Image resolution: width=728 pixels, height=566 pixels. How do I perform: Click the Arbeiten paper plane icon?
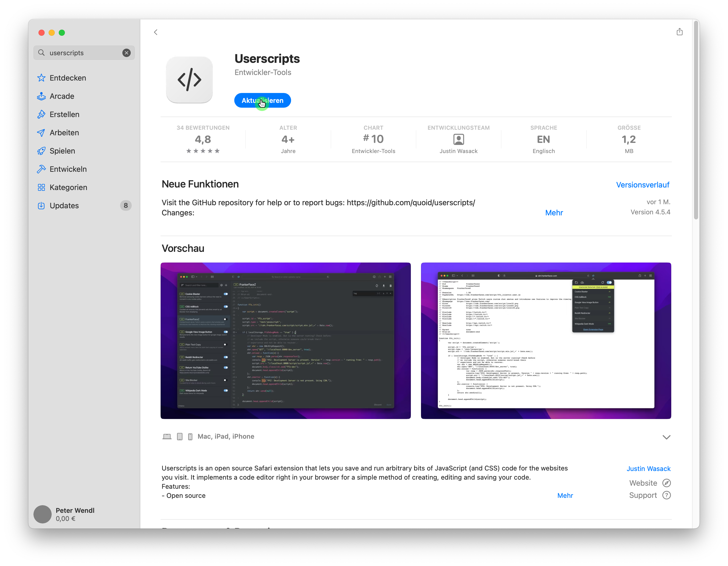(x=41, y=133)
